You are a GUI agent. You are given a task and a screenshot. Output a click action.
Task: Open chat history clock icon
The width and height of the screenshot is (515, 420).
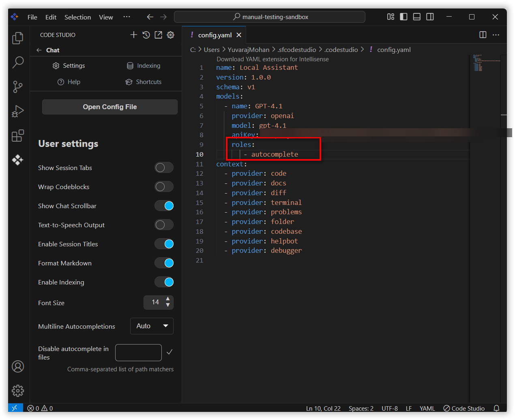pos(146,35)
